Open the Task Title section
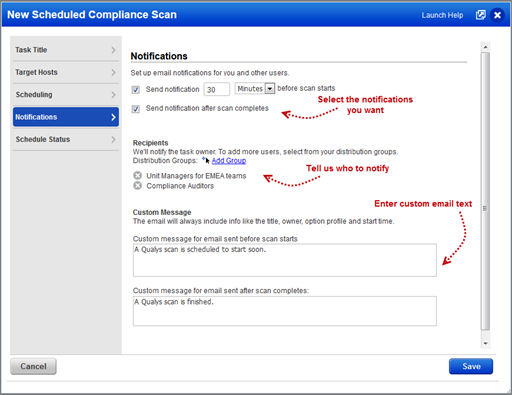This screenshot has height=395, width=512. click(66, 50)
